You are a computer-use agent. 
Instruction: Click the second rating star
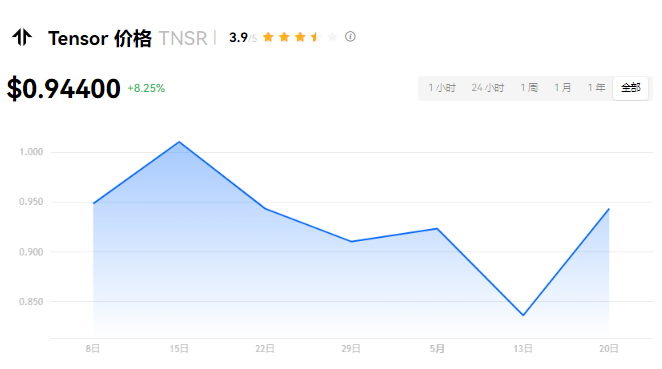click(x=284, y=37)
